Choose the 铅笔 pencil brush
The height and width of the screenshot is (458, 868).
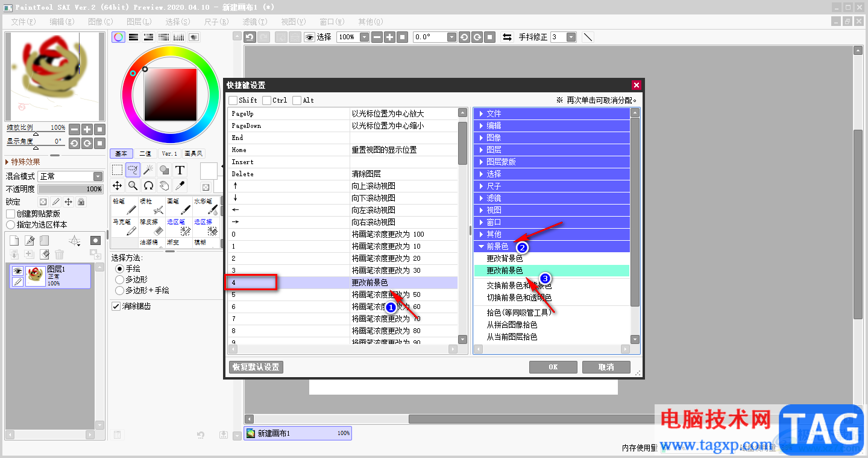(x=125, y=206)
